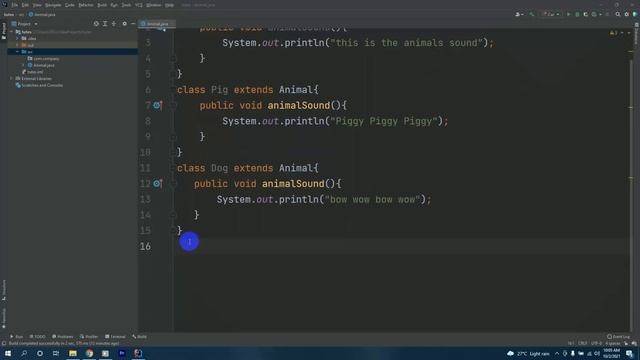Open the Edit menu

pos(25,5)
